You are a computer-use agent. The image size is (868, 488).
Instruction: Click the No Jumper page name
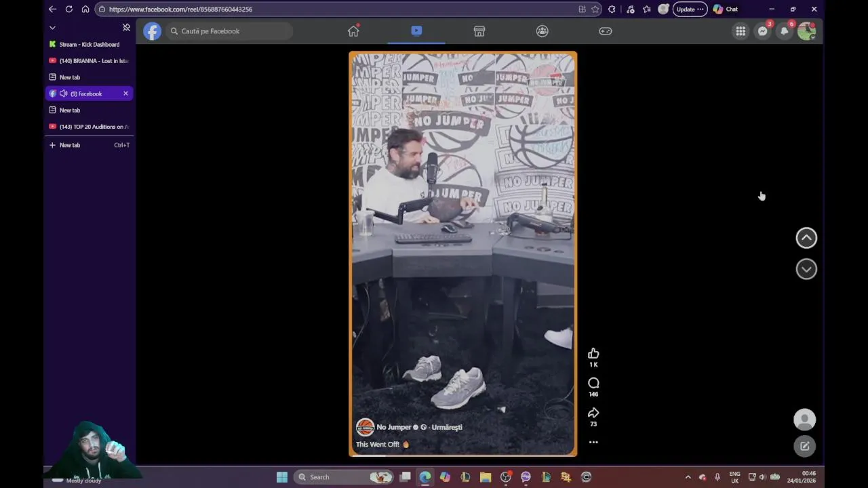tap(394, 427)
